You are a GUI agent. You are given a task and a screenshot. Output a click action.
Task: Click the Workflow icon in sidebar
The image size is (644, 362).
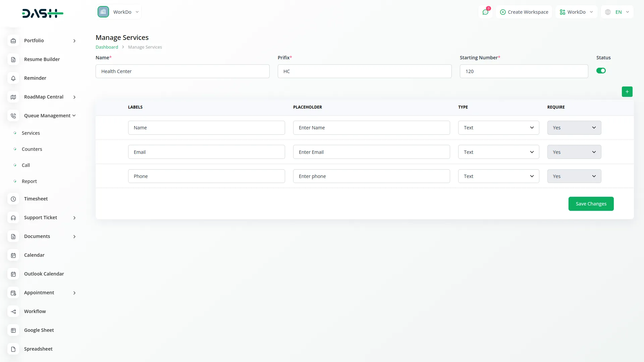[13, 311]
